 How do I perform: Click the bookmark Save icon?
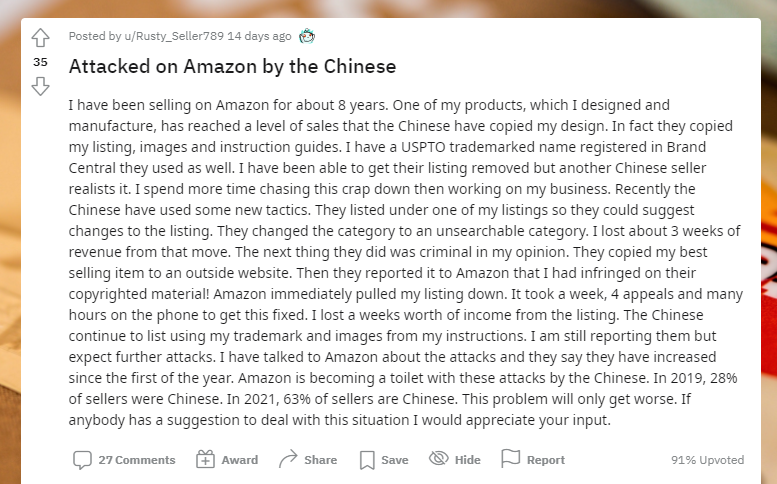[x=367, y=460]
